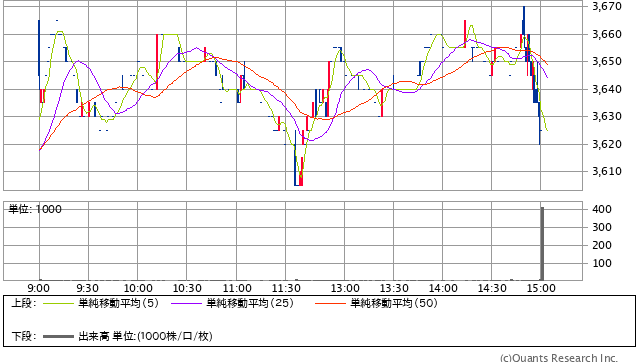
Task: Click the 3,670 price axis label
Action: [x=607, y=6]
